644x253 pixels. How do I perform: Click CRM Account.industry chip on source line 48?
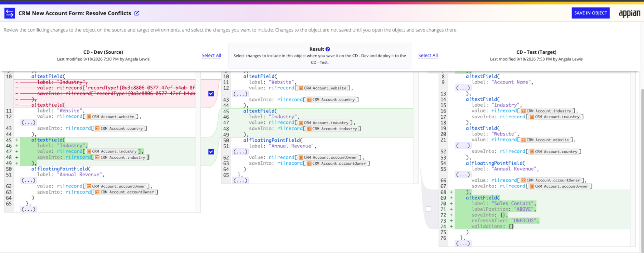pyautogui.click(x=120, y=157)
